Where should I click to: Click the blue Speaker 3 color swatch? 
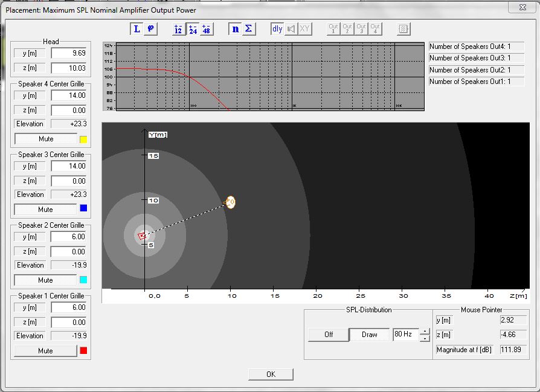pos(83,208)
